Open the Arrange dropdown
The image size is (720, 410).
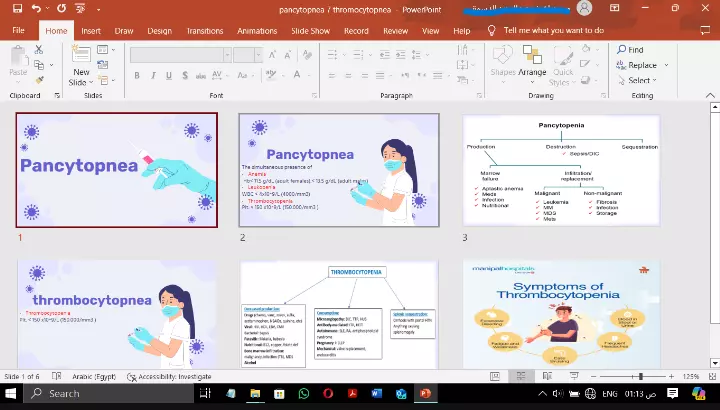click(532, 64)
